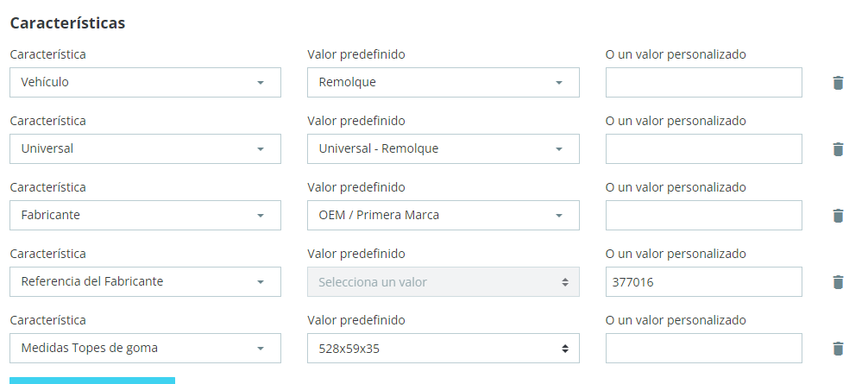This screenshot has width=868, height=384.
Task: Expand Medidas Topes de goma dropdown
Action: [x=145, y=349]
